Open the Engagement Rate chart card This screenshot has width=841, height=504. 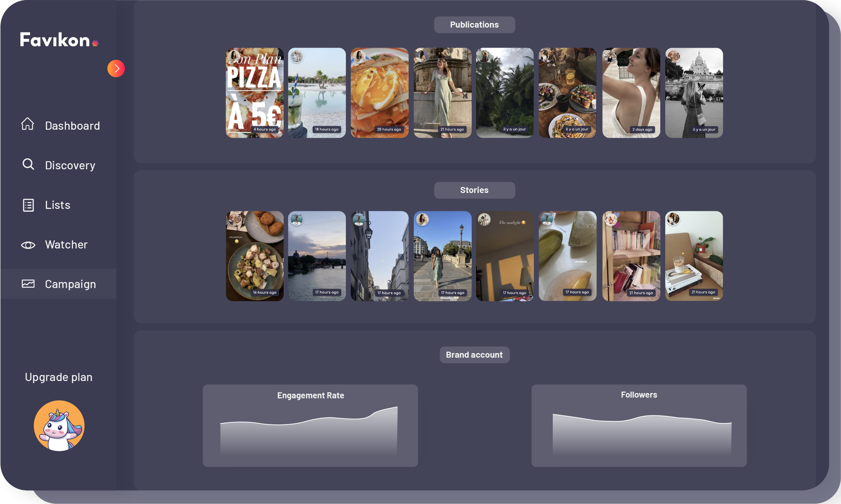click(x=310, y=426)
